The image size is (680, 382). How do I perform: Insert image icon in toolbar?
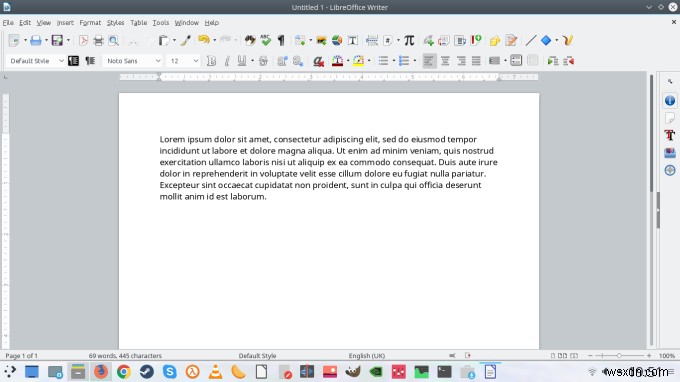(x=321, y=40)
